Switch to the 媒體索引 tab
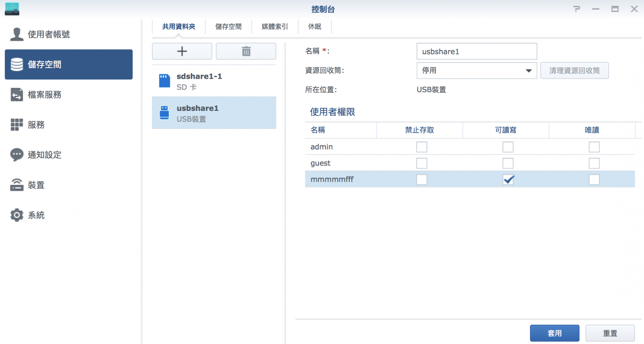Screen dimensions: 644x344 point(275,26)
